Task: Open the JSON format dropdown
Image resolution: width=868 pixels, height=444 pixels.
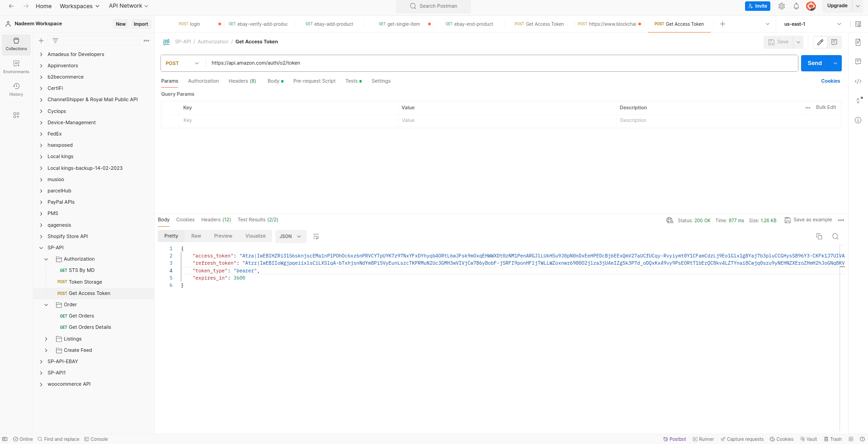Action: (x=290, y=236)
